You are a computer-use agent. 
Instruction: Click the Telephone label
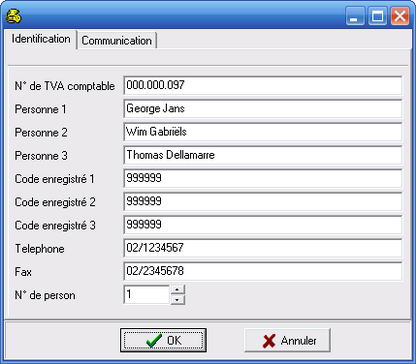39,249
